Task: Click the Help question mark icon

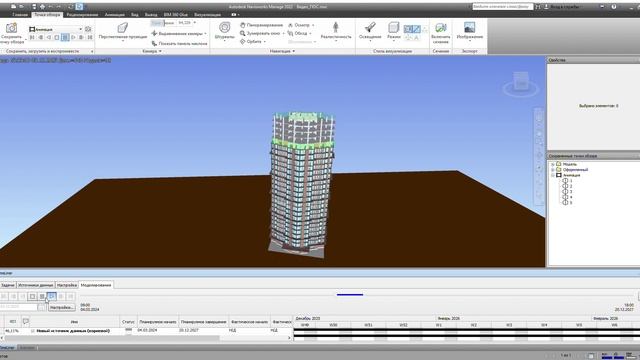Action: coord(614,7)
